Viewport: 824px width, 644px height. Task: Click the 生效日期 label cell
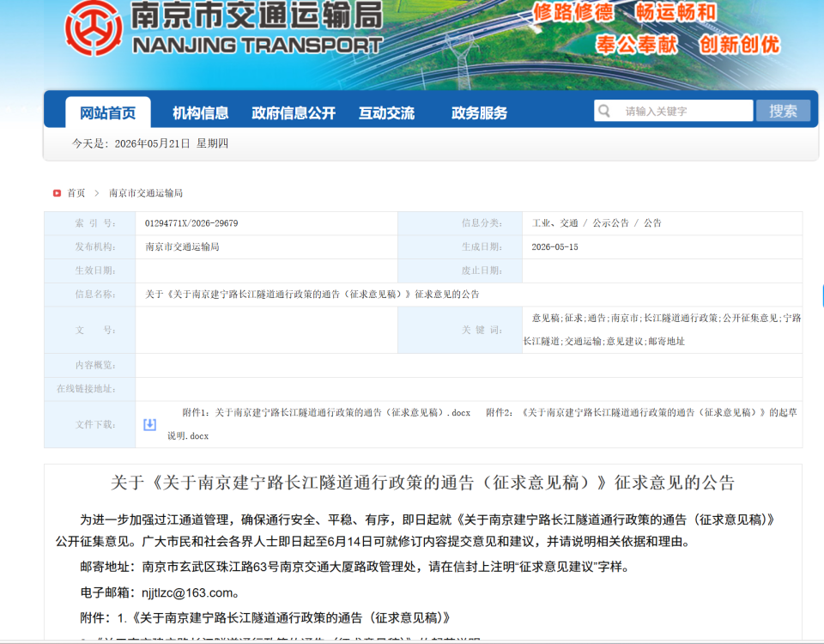pos(90,270)
